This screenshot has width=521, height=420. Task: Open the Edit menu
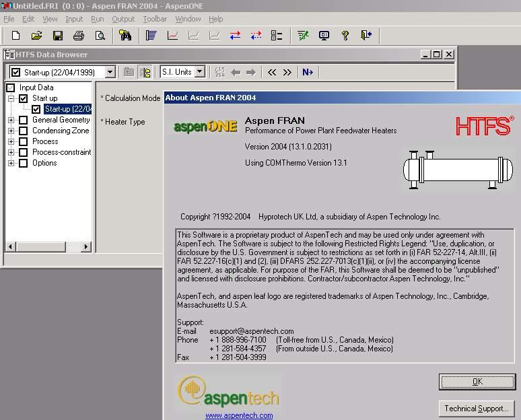coord(28,19)
